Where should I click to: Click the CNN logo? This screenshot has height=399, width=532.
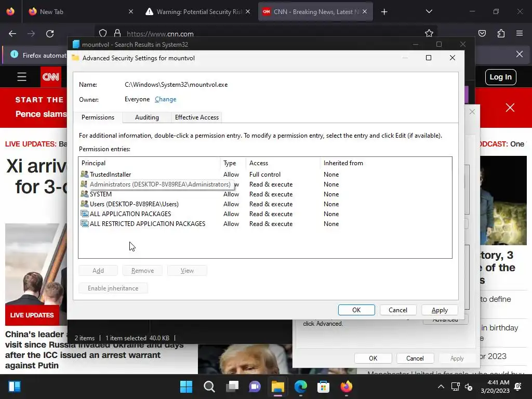coord(51,77)
